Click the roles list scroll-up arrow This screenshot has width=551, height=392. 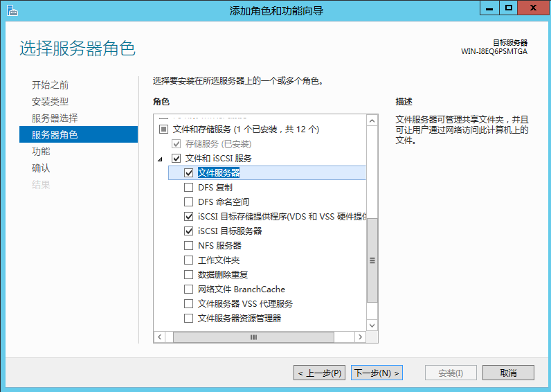(x=372, y=121)
